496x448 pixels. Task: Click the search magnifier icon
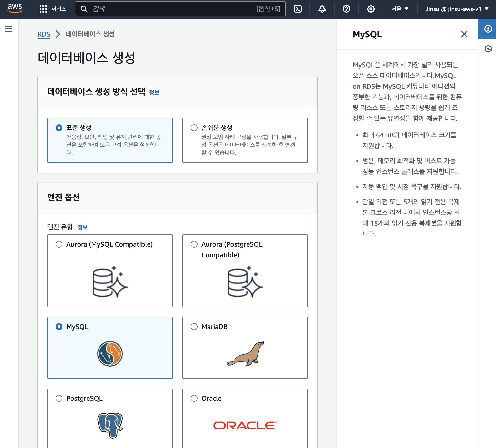tap(84, 9)
